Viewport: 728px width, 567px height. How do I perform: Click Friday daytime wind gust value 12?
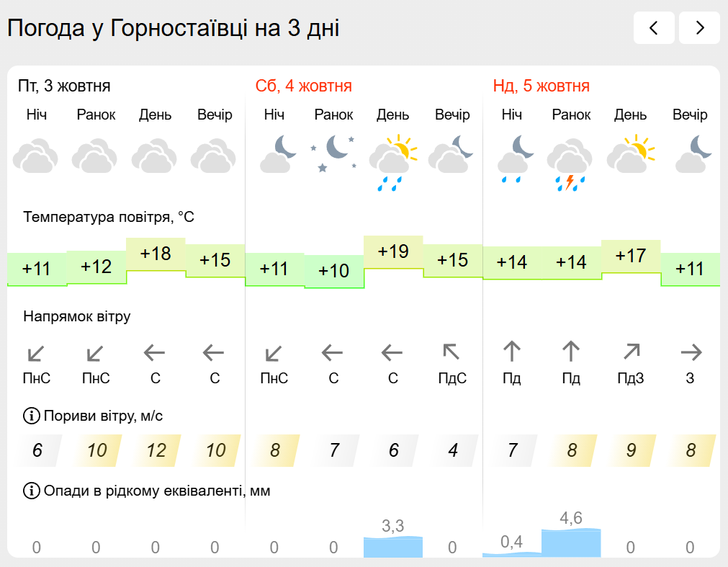pos(156,451)
